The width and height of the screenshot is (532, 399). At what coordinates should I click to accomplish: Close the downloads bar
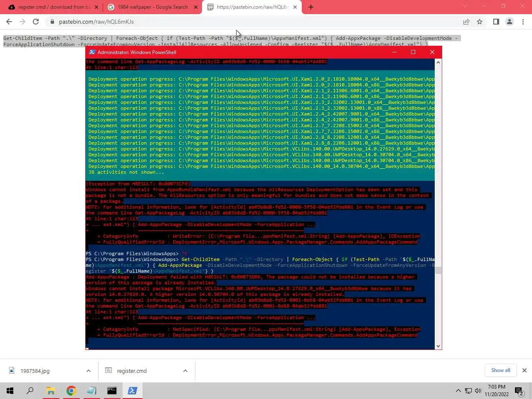click(x=525, y=370)
